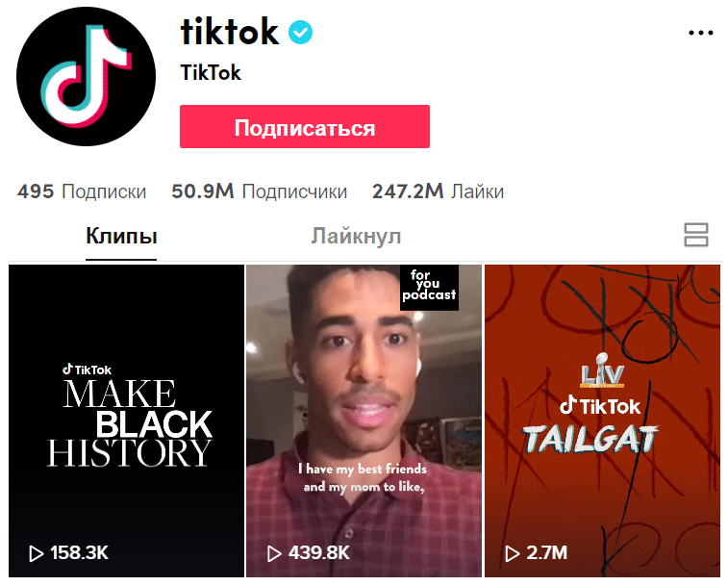This screenshot has width=728, height=586.
Task: Click the blue verified badge
Action: (x=300, y=32)
